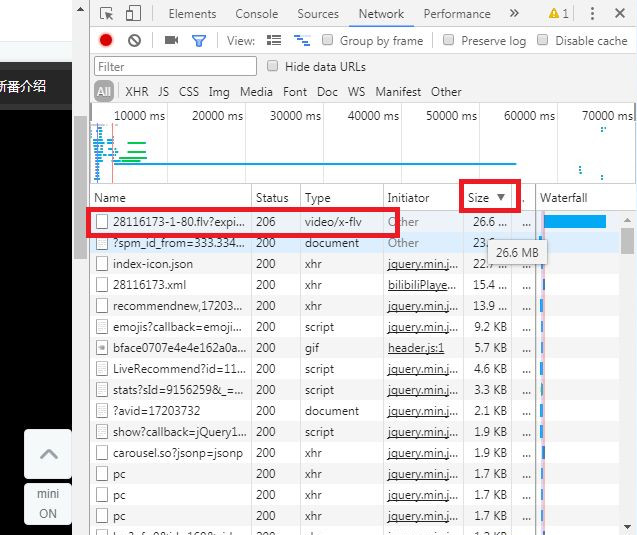Click the inspect element picker icon
Screen dimensions: 637x535
pyautogui.click(x=107, y=14)
